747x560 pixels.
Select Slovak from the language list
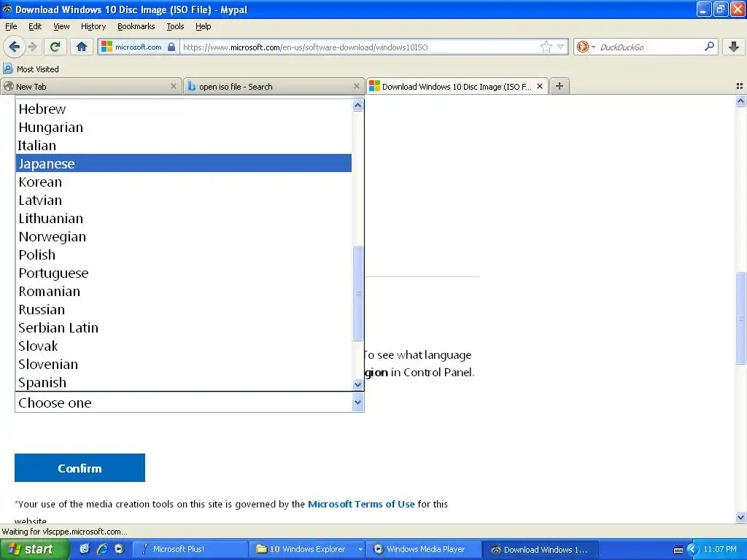(184, 346)
